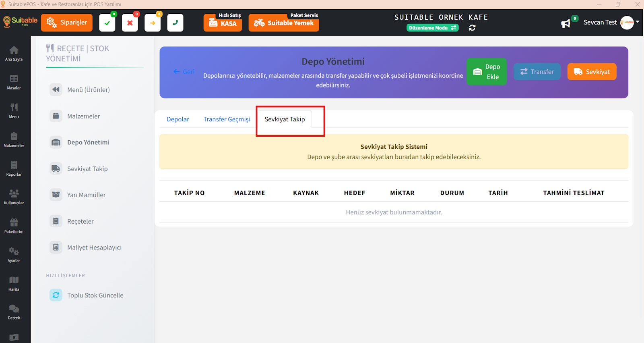Go to Malzemeler in the dark sidebar

point(14,140)
